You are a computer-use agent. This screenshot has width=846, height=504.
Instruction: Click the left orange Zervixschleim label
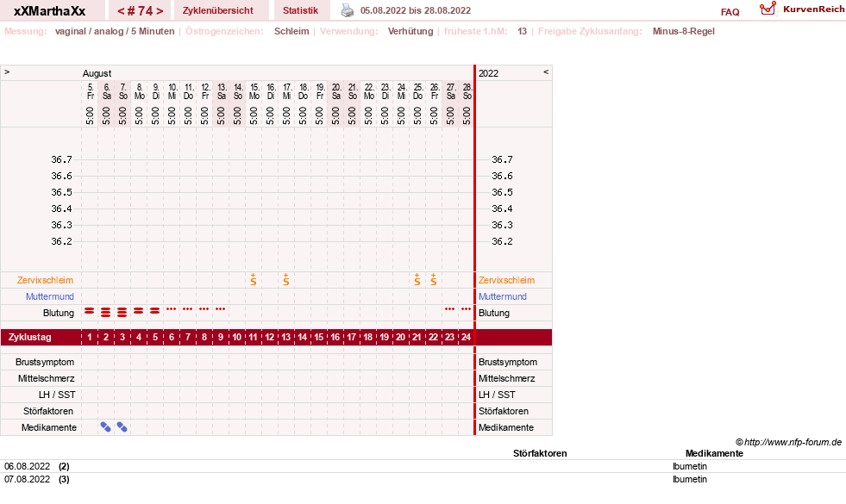[46, 280]
